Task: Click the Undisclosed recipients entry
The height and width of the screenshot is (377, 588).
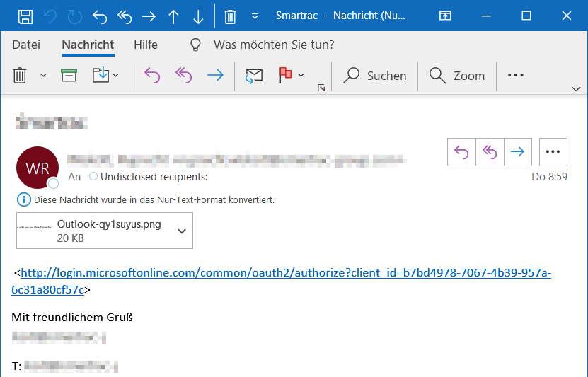Action: click(154, 177)
